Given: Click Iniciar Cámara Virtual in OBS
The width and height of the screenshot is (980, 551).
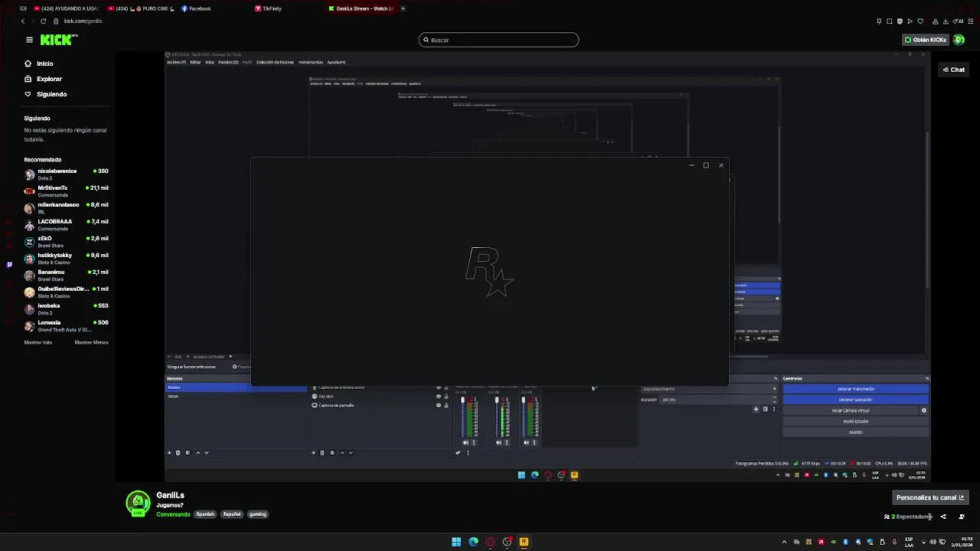Looking at the screenshot, I should (850, 410).
